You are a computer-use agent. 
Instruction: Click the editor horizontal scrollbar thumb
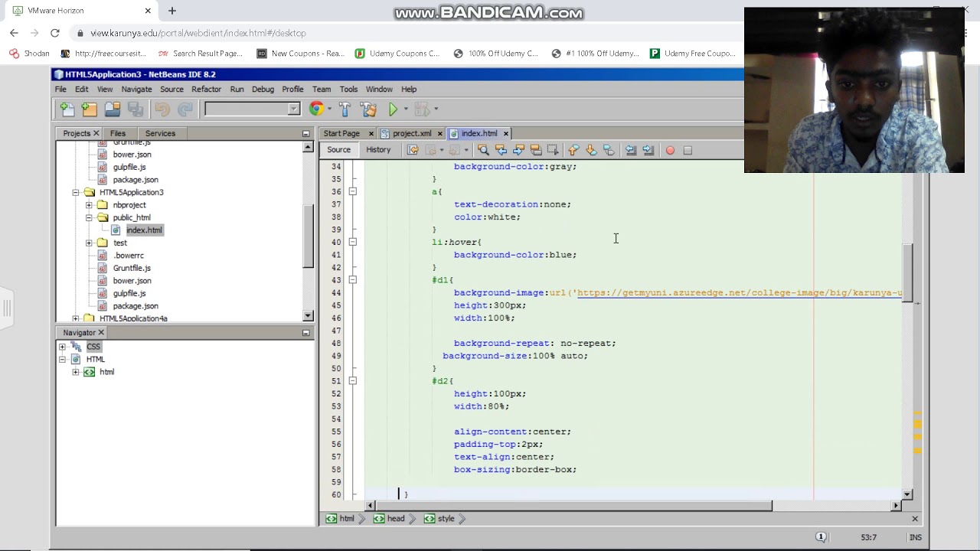point(575,505)
